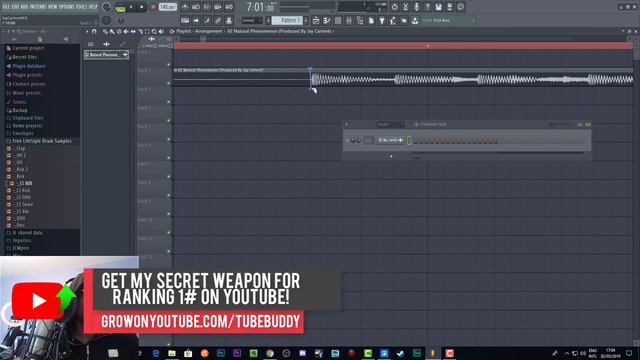Select the playlist Delete tool
The width and height of the screenshot is (640, 360).
click(x=119, y=31)
